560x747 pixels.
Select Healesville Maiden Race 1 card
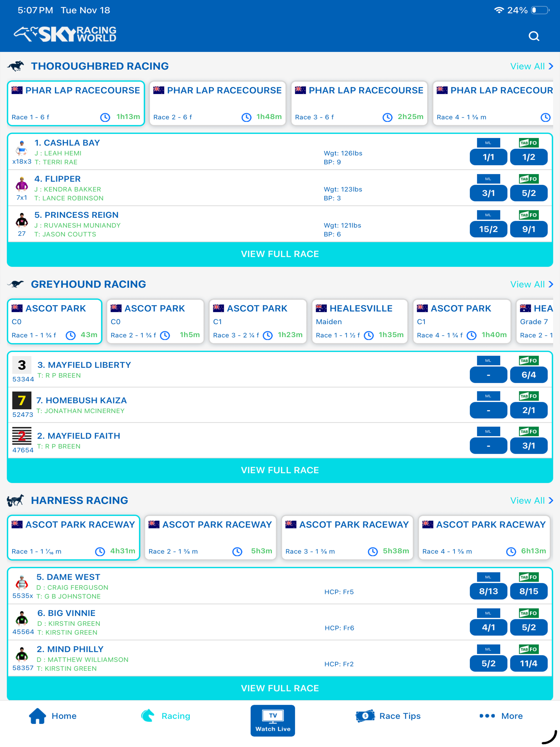(x=360, y=321)
